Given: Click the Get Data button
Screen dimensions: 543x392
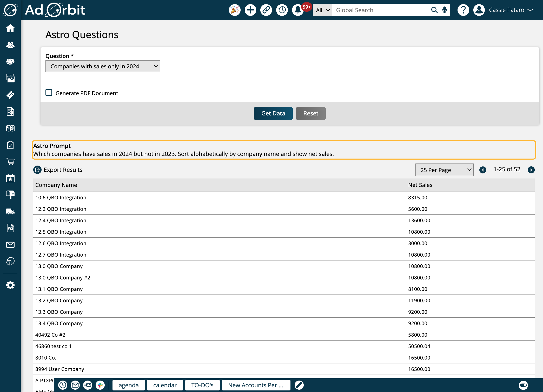Looking at the screenshot, I should click(x=273, y=113).
